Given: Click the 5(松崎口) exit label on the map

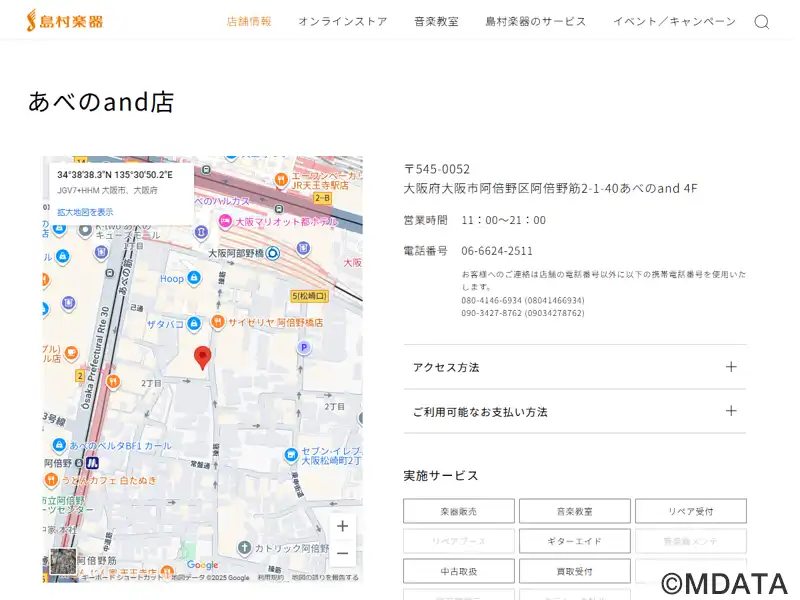Looking at the screenshot, I should [x=309, y=296].
